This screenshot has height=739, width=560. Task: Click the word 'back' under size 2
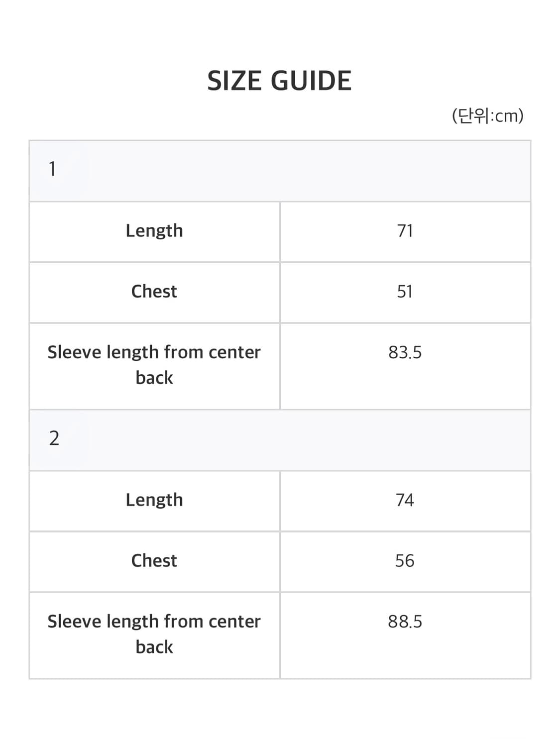click(x=154, y=647)
